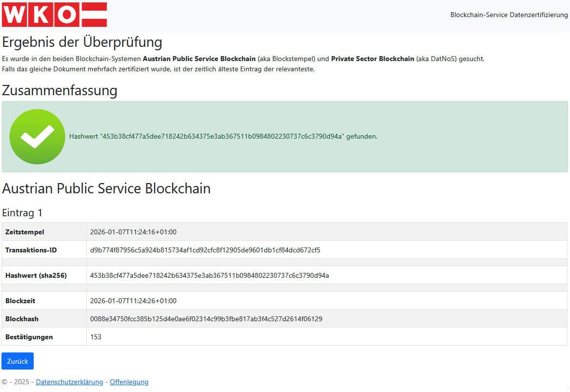570x392 pixels.
Task: Click the bold Private Sector Blockchain text
Action: 372,59
